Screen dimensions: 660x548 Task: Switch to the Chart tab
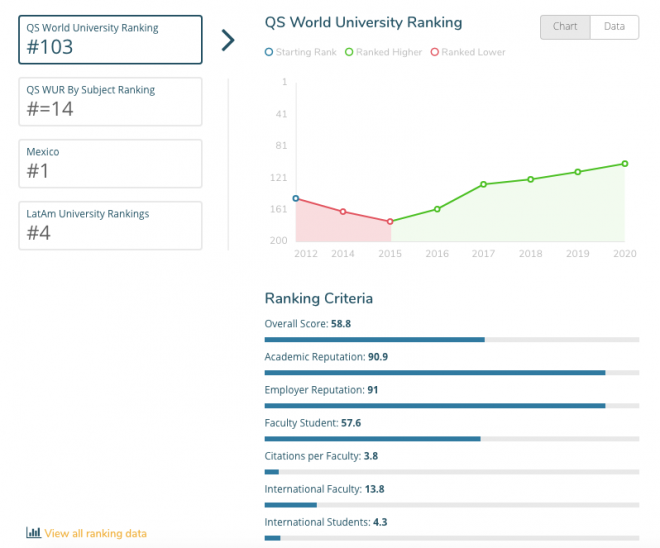pos(565,27)
